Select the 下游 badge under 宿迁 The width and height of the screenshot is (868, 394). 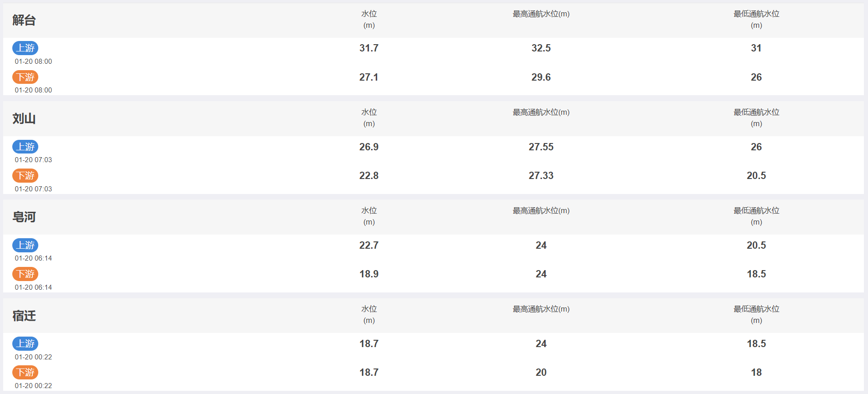pyautogui.click(x=25, y=372)
